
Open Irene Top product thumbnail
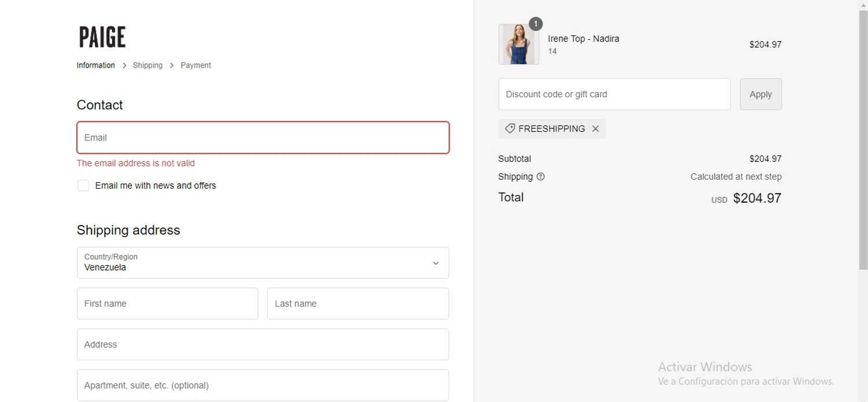(518, 45)
